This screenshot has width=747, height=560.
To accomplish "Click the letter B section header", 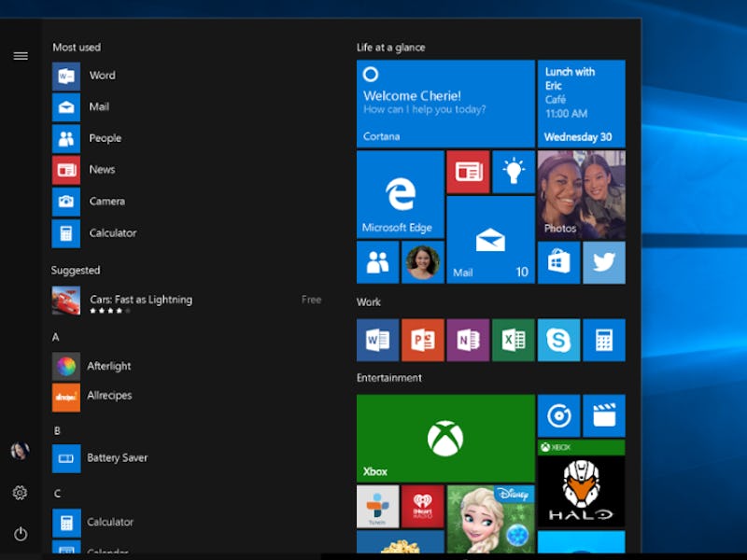I will [x=57, y=430].
